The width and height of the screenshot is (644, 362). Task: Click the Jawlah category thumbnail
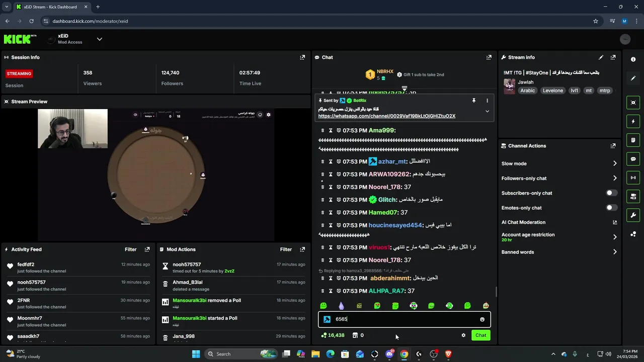point(509,86)
